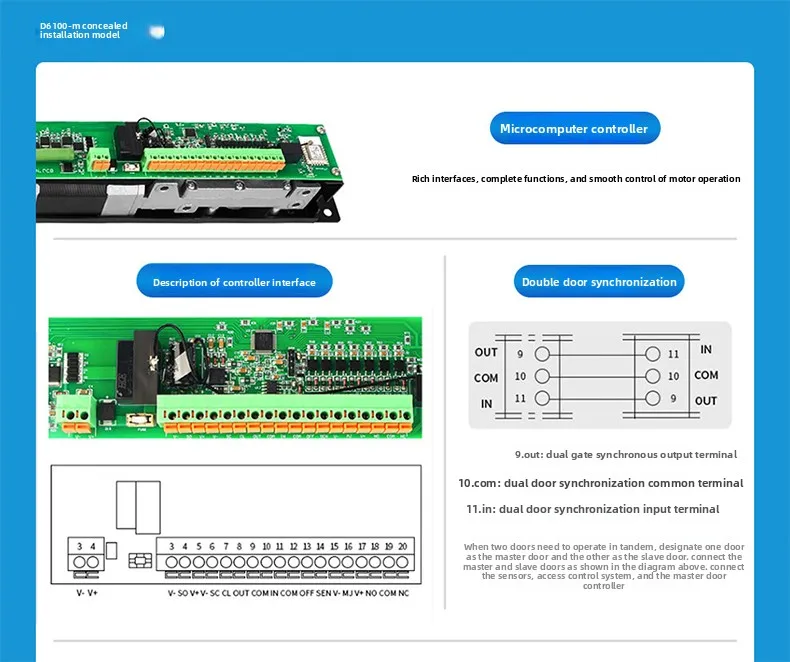Click terminal number 15 in the schematic

pos(334,546)
